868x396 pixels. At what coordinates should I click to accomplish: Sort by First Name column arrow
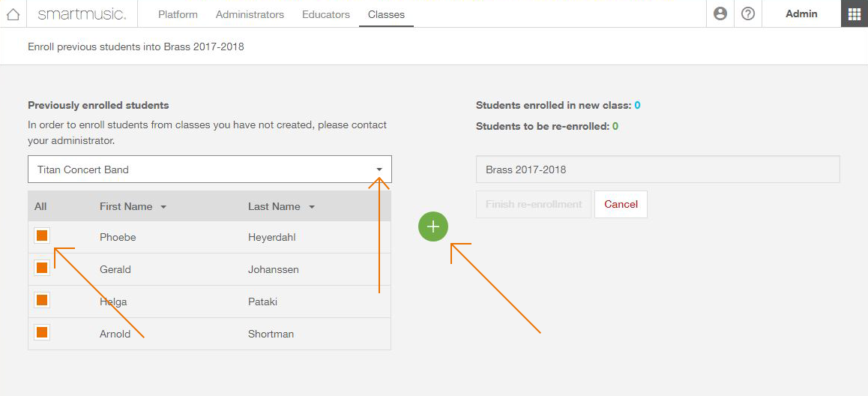pos(163,207)
